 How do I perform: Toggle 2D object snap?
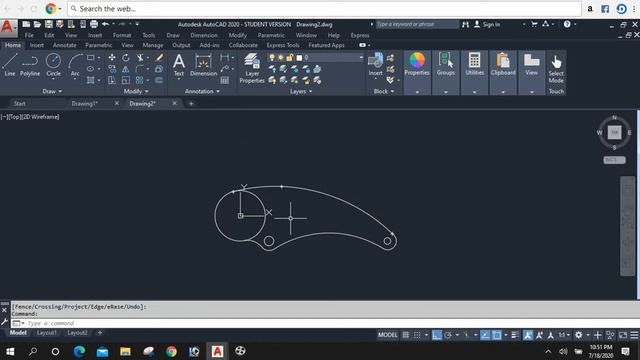pyautogui.click(x=497, y=335)
